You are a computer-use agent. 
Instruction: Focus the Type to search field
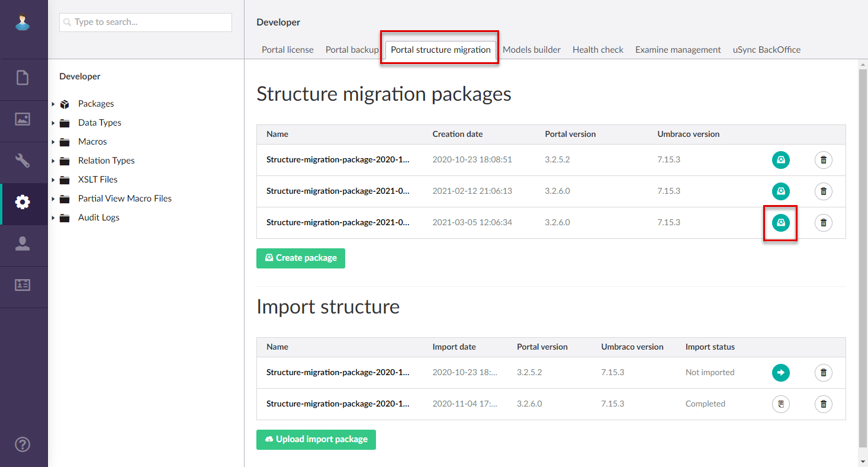[146, 22]
